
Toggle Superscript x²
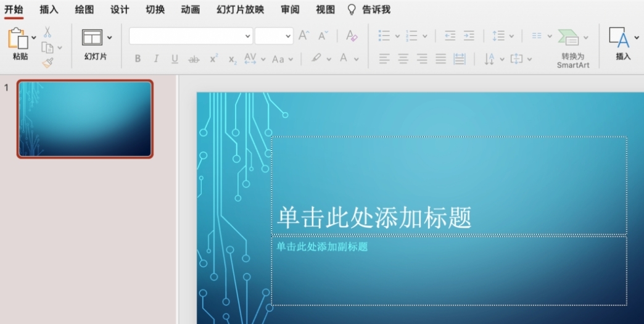point(214,58)
